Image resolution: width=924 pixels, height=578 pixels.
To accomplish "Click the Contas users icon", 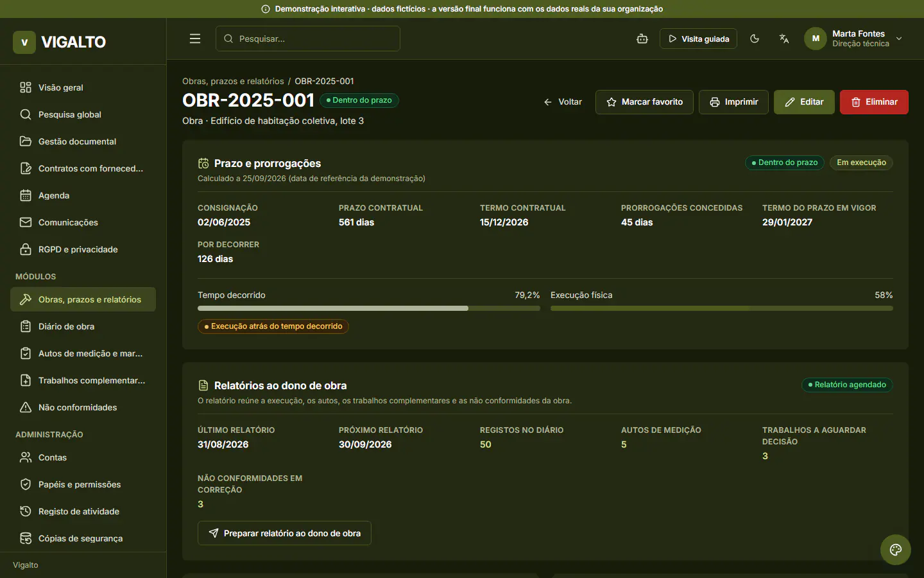I will pyautogui.click(x=26, y=457).
